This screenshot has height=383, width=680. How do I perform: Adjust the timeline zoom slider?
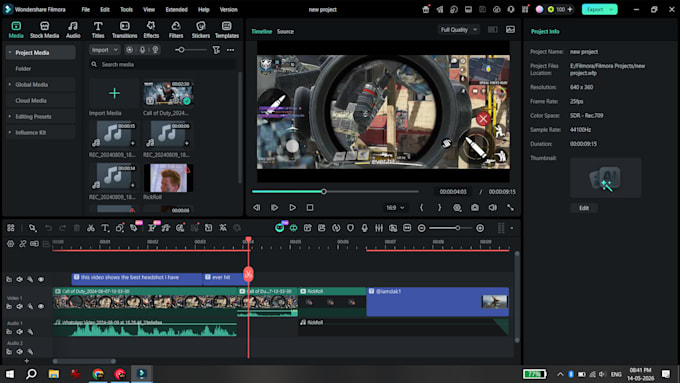451,228
